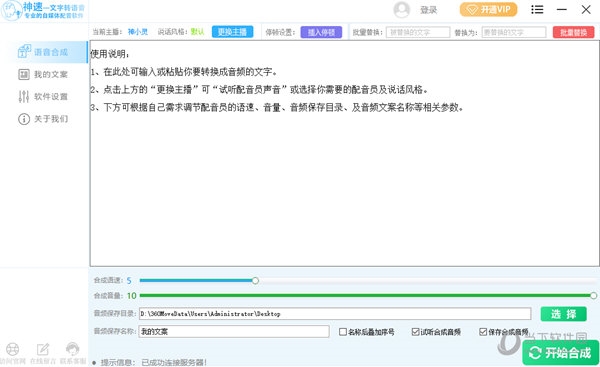
Task: Enable 名称后叠加序号 checkbox
Action: 343,332
